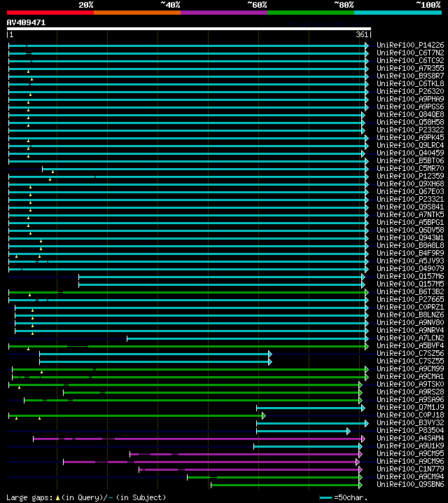
Task: Select the UniRef100_C0PRZ1 entry
Action: click(410, 307)
